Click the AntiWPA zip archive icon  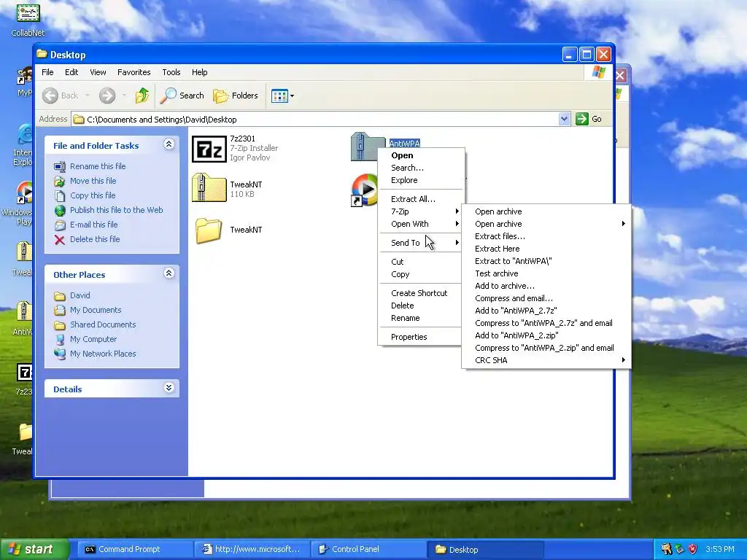(365, 146)
